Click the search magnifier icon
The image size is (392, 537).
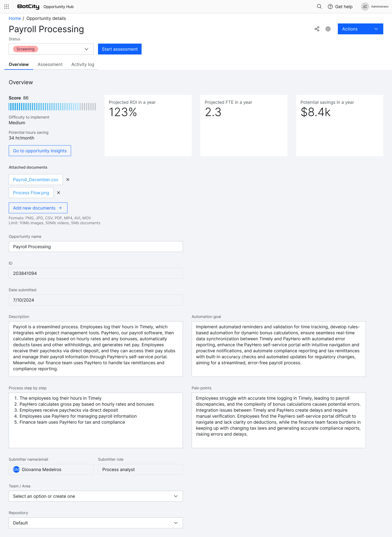tap(319, 7)
